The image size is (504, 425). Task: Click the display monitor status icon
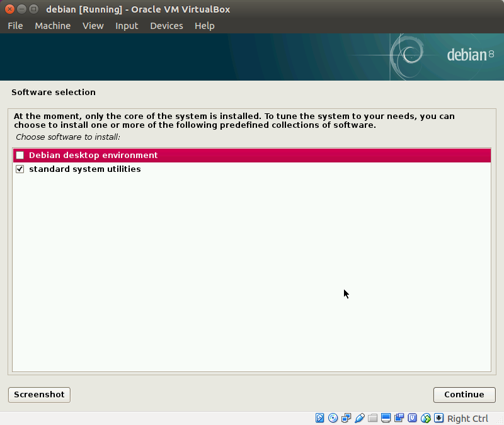tap(386, 418)
